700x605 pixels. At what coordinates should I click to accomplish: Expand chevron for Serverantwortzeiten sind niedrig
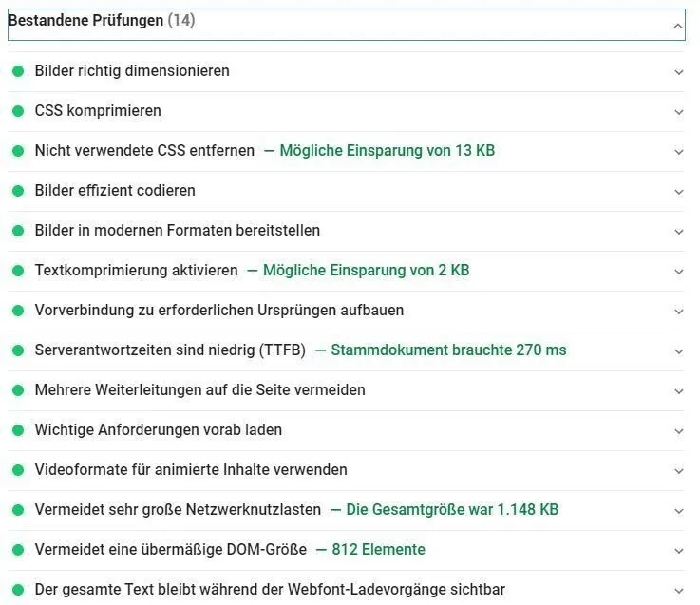click(x=678, y=351)
